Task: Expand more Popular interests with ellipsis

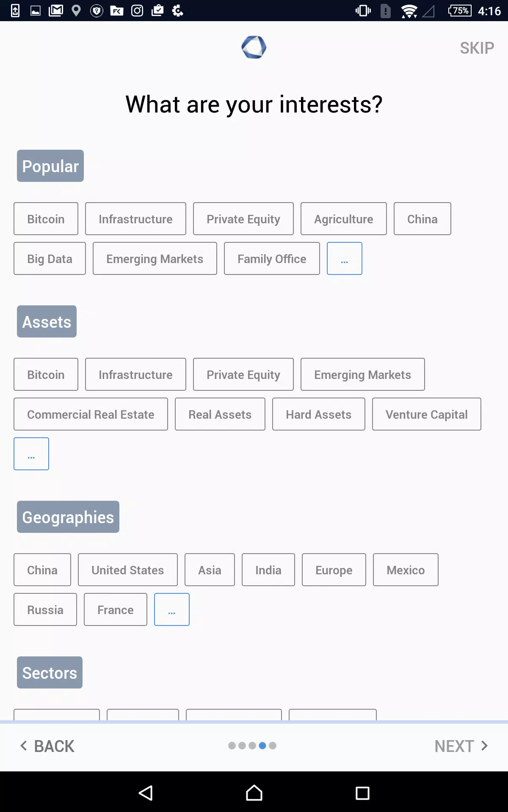Action: 345,258
